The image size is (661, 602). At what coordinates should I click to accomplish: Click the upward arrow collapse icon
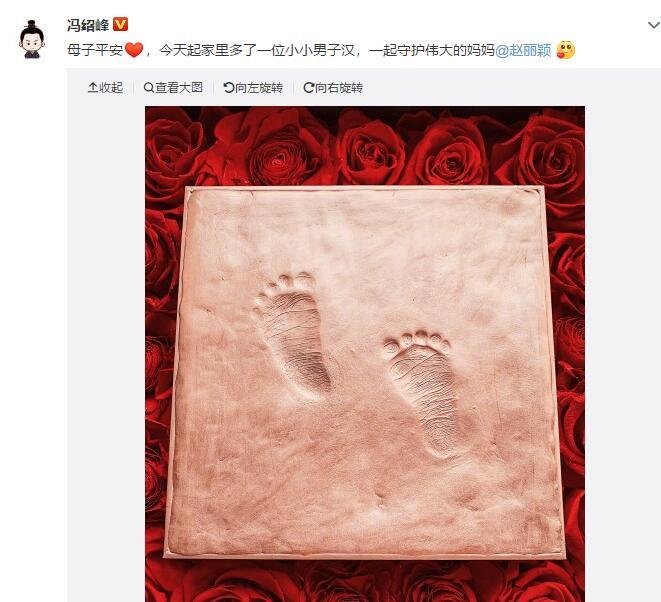point(93,87)
